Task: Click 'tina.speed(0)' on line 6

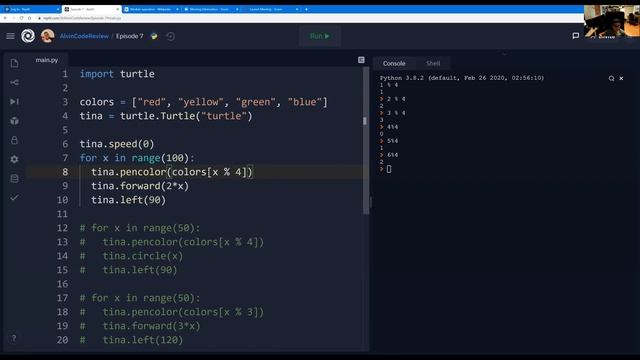Action: click(x=117, y=144)
